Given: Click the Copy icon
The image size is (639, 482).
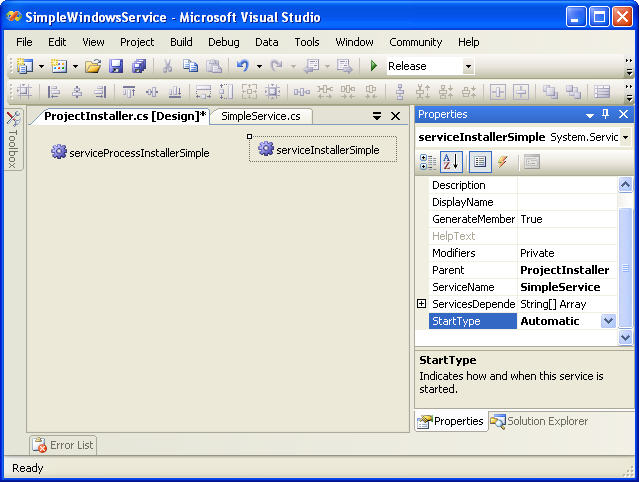Looking at the screenshot, I should click(x=190, y=66).
